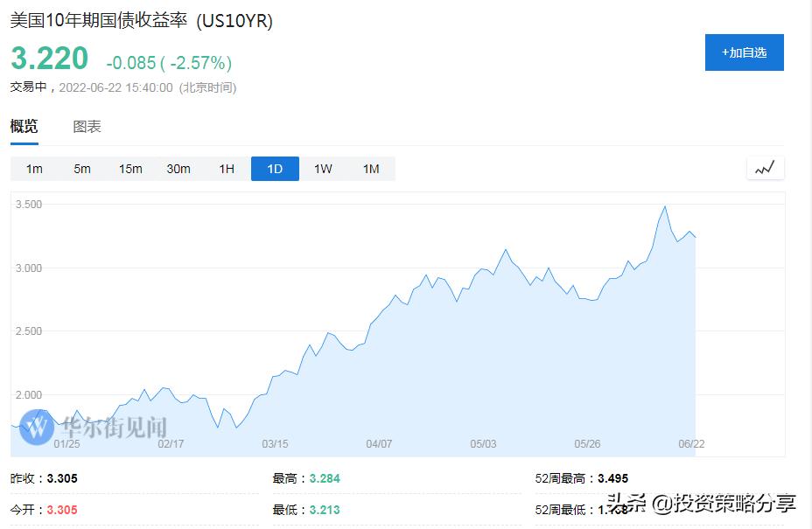The height and width of the screenshot is (529, 812).
Task: Select the 30m time interval
Action: click(x=178, y=168)
